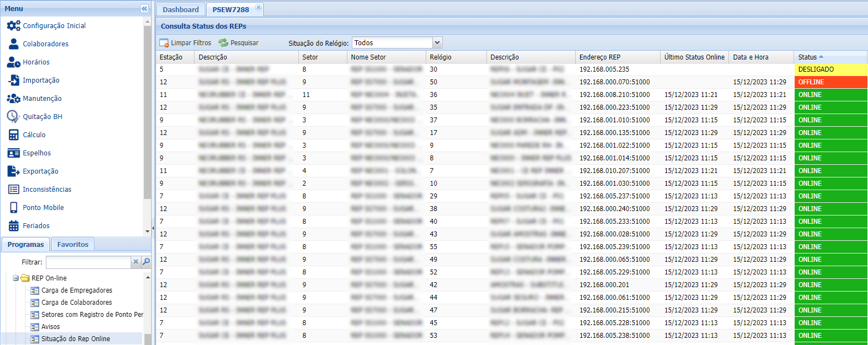
Task: Click inside the Filtrar input field
Action: coord(88,262)
